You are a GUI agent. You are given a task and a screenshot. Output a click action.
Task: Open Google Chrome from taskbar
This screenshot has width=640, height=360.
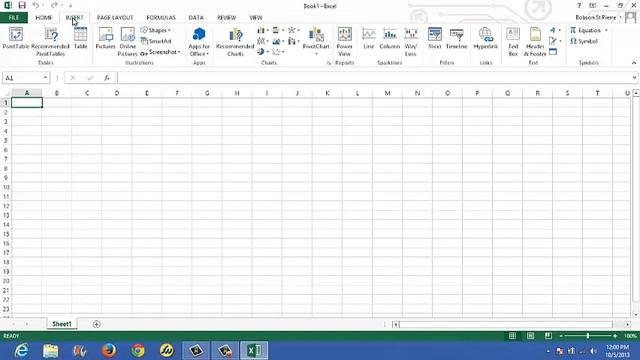click(138, 351)
